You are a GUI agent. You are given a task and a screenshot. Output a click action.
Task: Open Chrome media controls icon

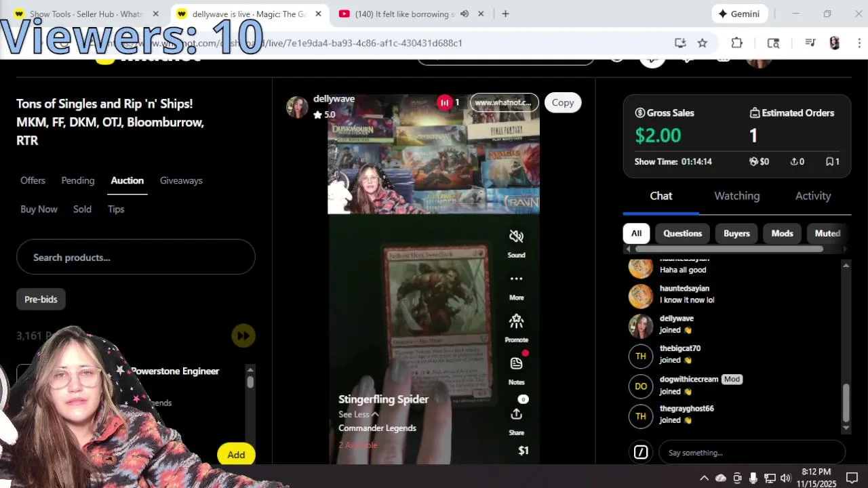[810, 43]
